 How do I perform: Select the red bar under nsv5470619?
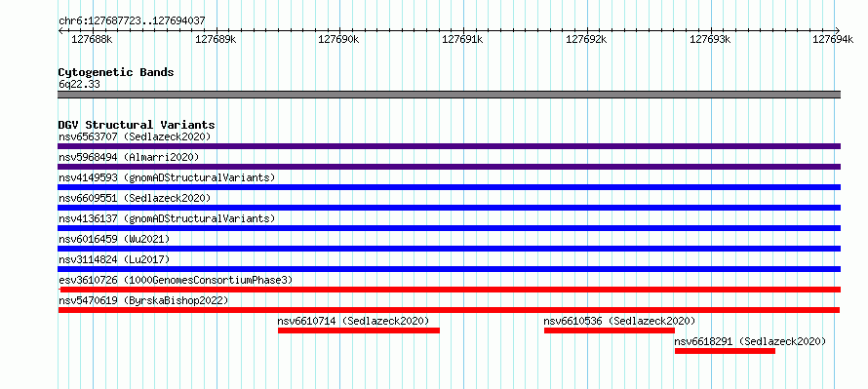[x=449, y=310]
